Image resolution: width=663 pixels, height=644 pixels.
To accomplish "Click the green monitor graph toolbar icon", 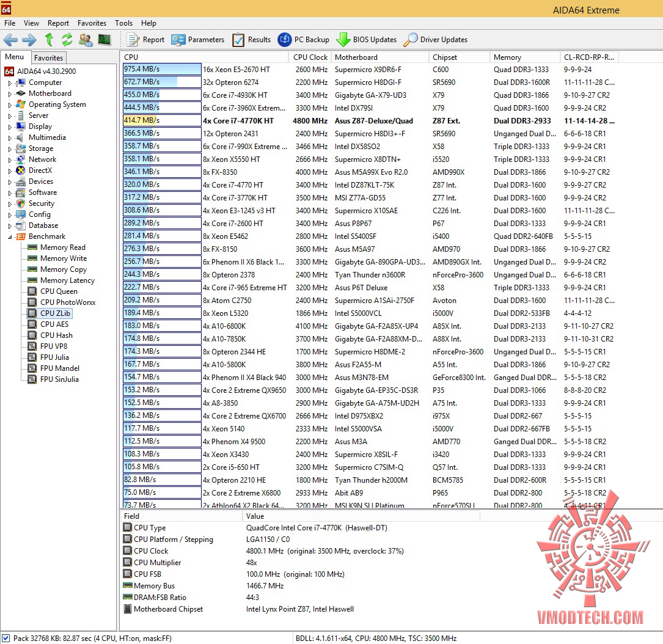I will click(x=104, y=40).
